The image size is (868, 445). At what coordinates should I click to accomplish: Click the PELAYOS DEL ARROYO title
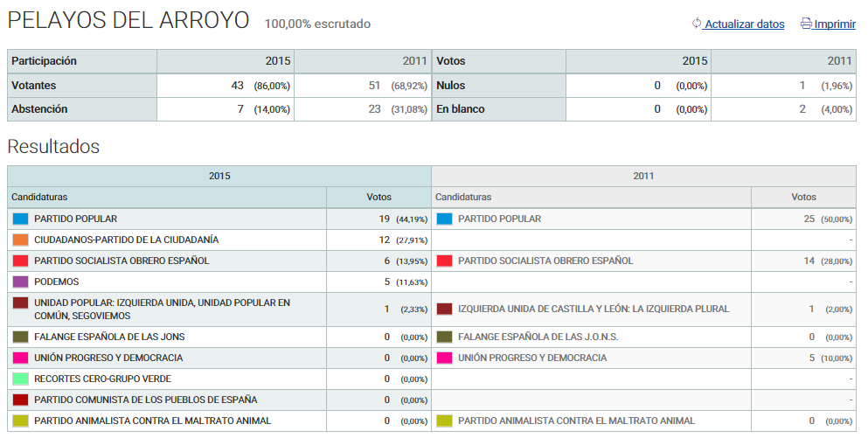pyautogui.click(x=128, y=21)
